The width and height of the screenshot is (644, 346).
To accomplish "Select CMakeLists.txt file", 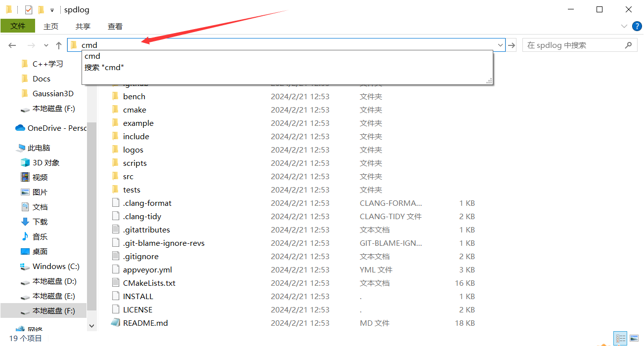I will (149, 283).
